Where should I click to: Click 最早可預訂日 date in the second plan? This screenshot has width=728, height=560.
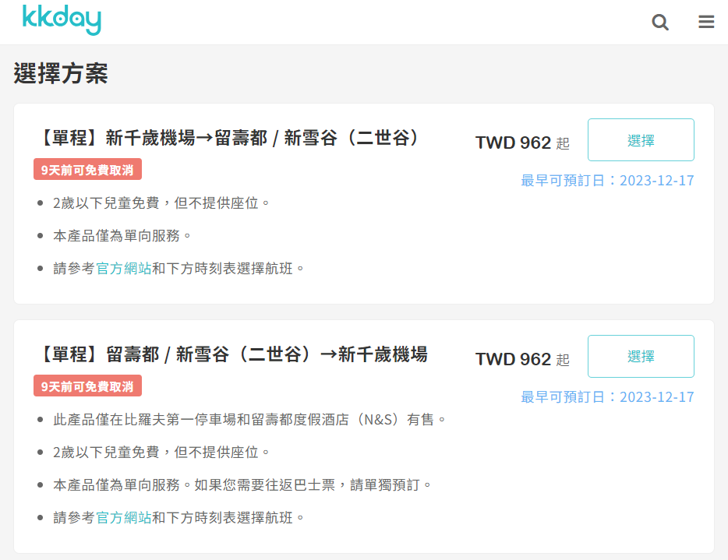click(607, 397)
